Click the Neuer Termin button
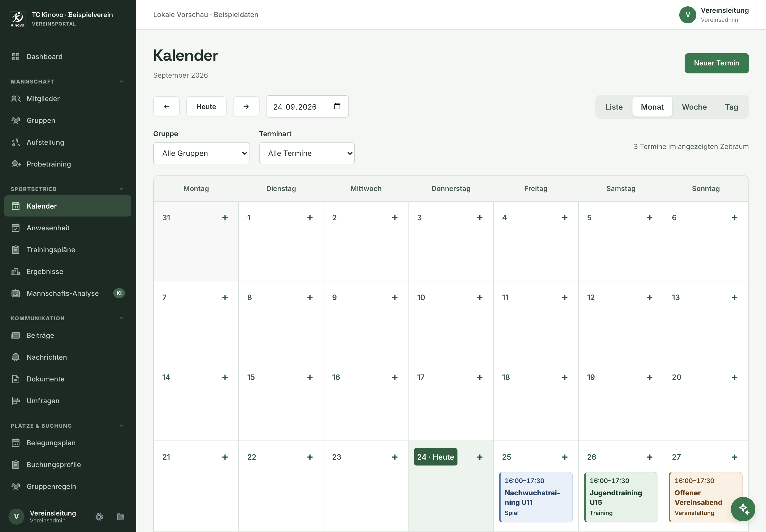This screenshot has height=532, width=766. (716, 63)
